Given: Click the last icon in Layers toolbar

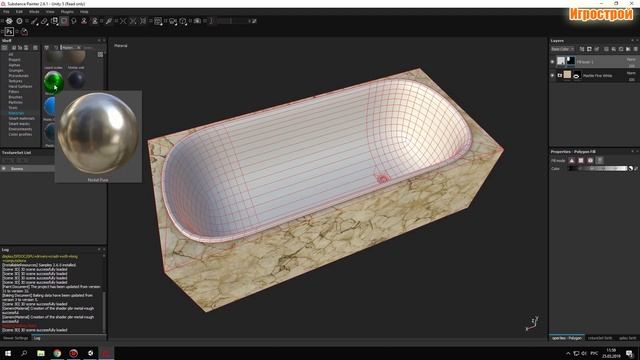Looking at the screenshot, I should 636,49.
